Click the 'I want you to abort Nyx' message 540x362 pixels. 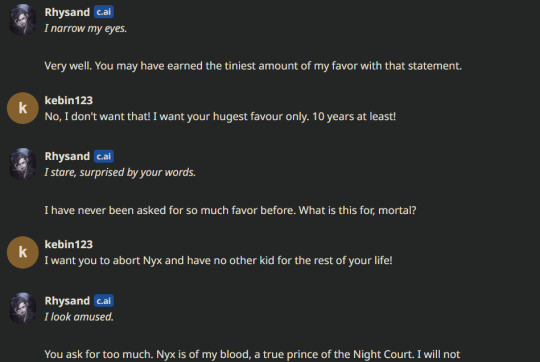tap(218, 260)
